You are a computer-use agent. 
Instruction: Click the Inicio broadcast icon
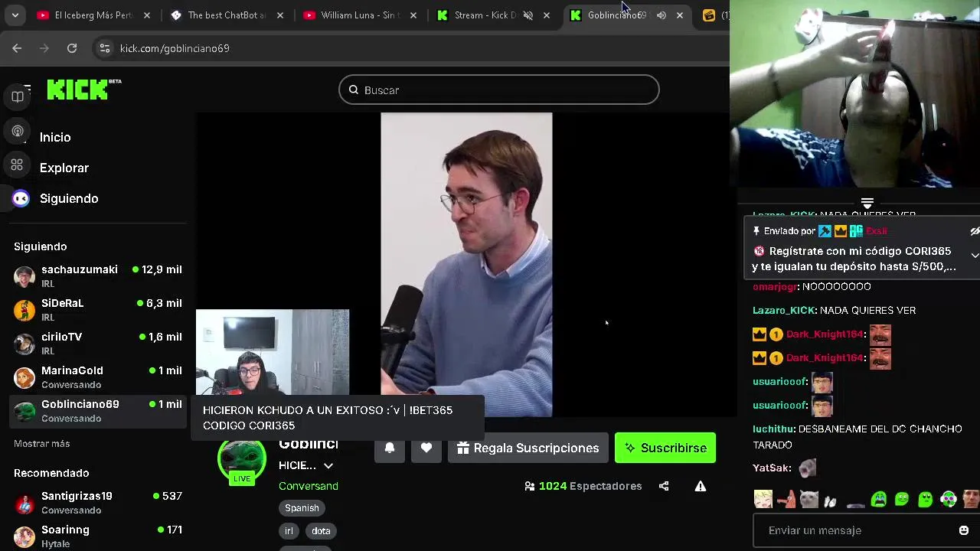(18, 132)
